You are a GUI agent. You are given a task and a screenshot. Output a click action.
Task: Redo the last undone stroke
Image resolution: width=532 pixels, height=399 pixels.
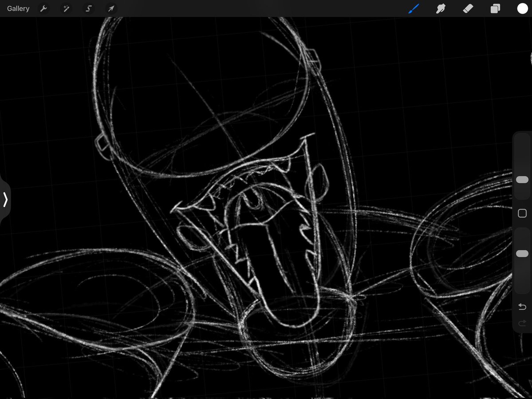[522, 323]
